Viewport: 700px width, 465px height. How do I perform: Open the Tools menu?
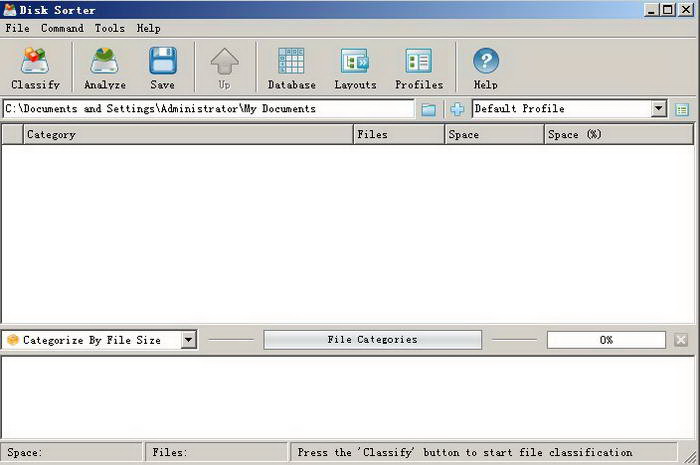[x=109, y=28]
